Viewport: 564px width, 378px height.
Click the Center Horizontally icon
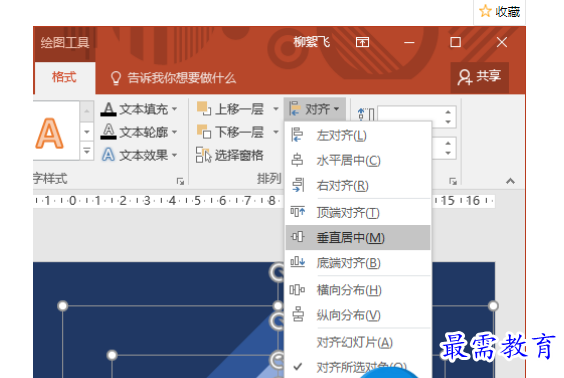(297, 160)
